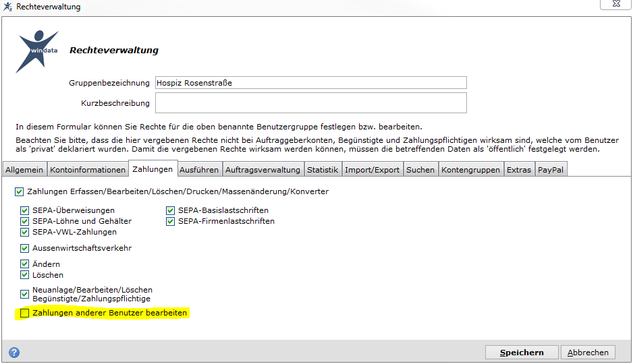Open the Ausführen tab
Image resolution: width=633 pixels, height=364 pixels.
point(199,170)
